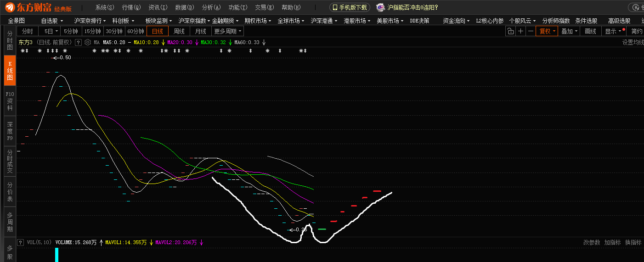Open F10资料 side tab
This screenshot has width=644, height=262.
pyautogui.click(x=10, y=101)
